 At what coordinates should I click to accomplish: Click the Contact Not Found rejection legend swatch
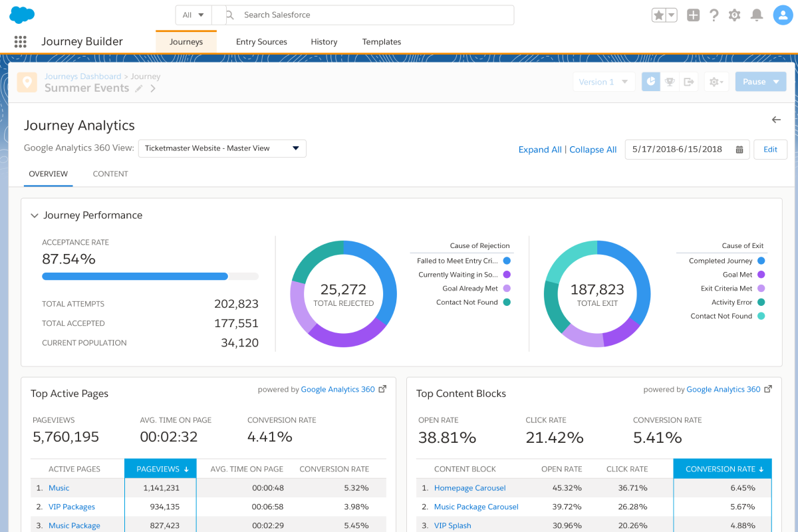coord(507,303)
